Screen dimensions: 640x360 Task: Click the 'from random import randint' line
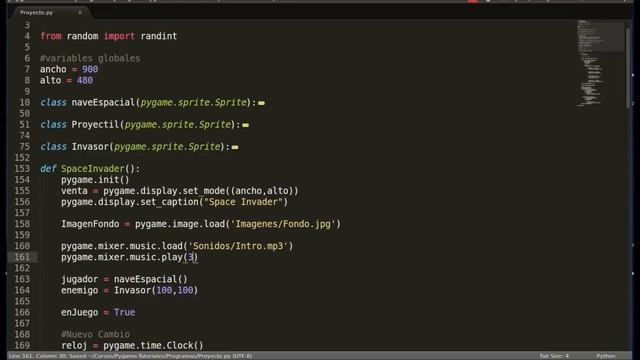click(x=109, y=36)
